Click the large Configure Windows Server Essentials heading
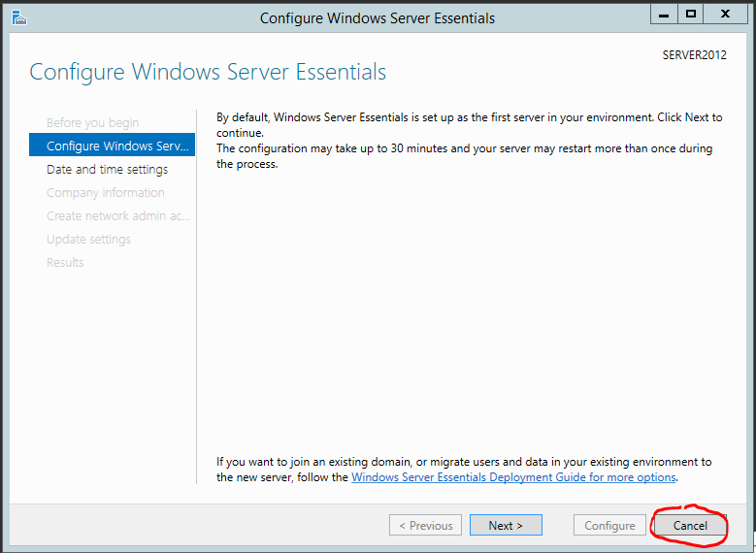 coord(208,73)
